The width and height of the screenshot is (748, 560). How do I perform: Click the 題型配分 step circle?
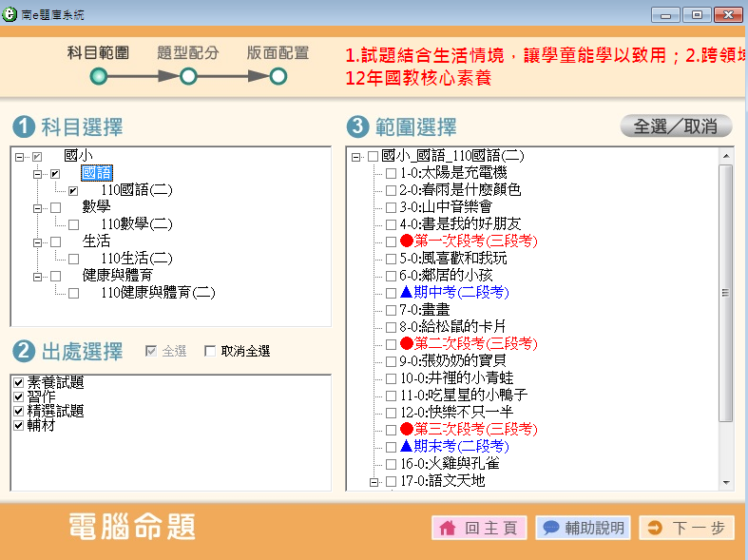(x=188, y=76)
